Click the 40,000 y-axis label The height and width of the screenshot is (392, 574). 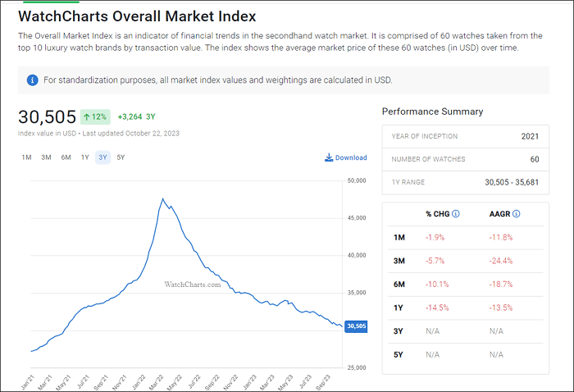click(x=357, y=255)
